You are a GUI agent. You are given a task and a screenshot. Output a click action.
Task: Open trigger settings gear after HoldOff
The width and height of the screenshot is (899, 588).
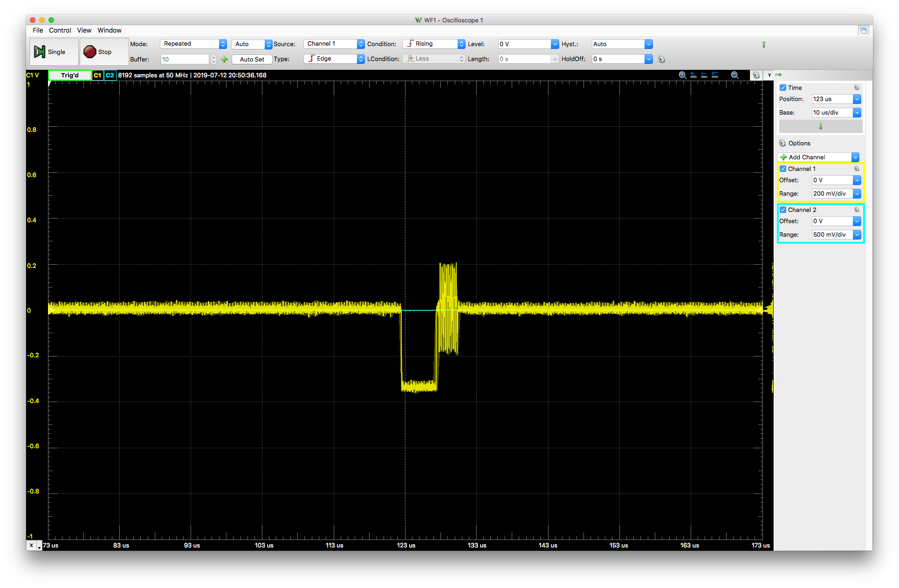[x=661, y=59]
